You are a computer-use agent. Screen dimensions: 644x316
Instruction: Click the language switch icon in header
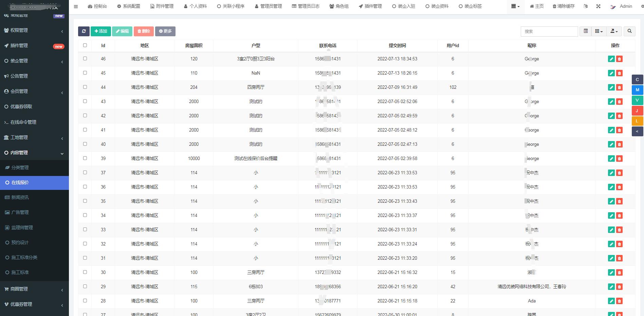click(x=586, y=6)
